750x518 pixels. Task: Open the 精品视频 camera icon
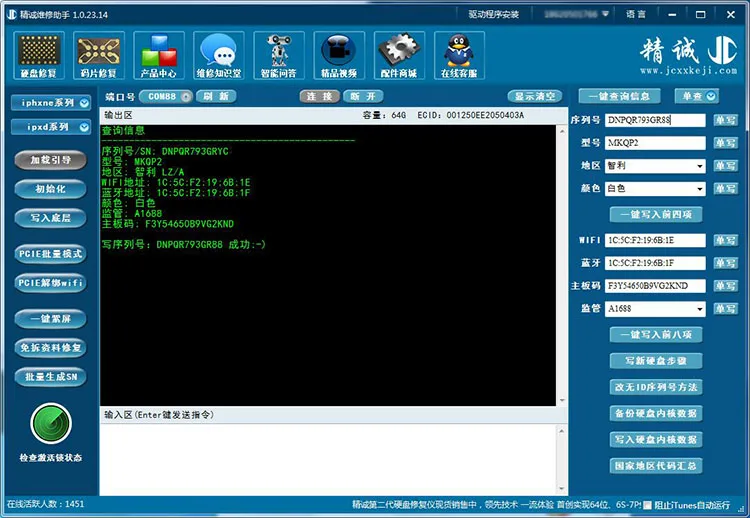(x=339, y=55)
